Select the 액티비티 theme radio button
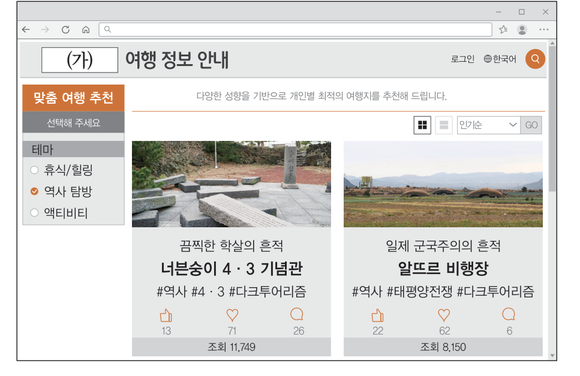 [34, 213]
